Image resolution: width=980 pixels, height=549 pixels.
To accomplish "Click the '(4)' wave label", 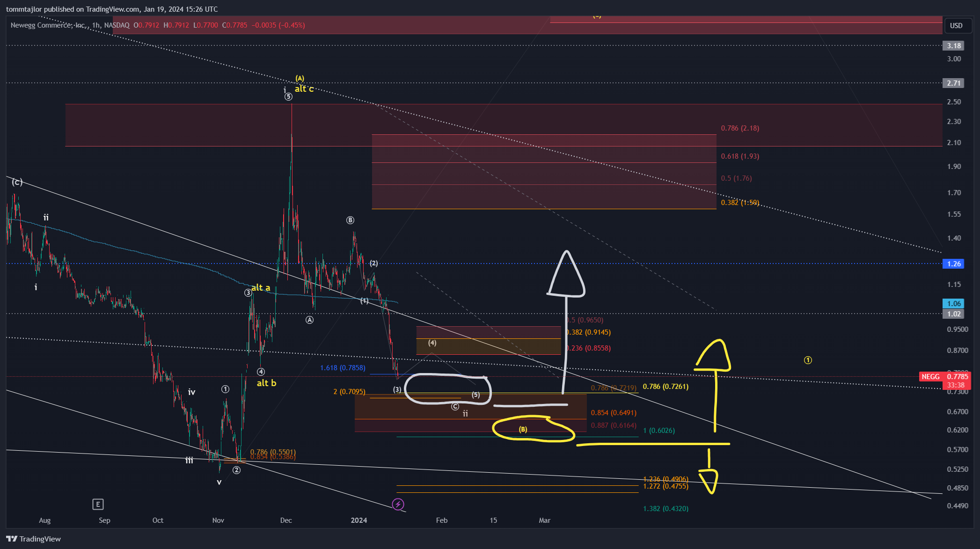I will point(432,343).
